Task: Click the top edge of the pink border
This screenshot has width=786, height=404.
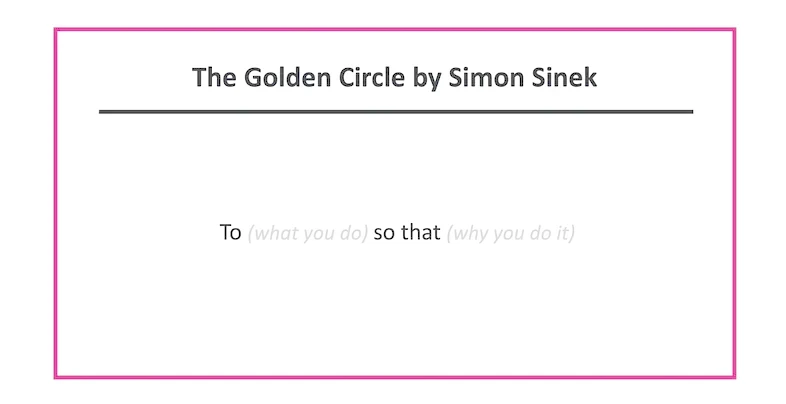Action: [x=395, y=30]
